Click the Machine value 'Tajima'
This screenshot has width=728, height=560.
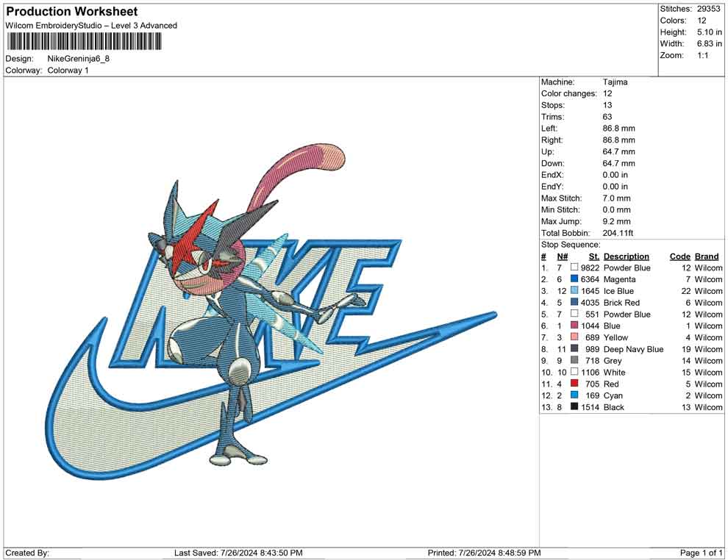tap(615, 82)
